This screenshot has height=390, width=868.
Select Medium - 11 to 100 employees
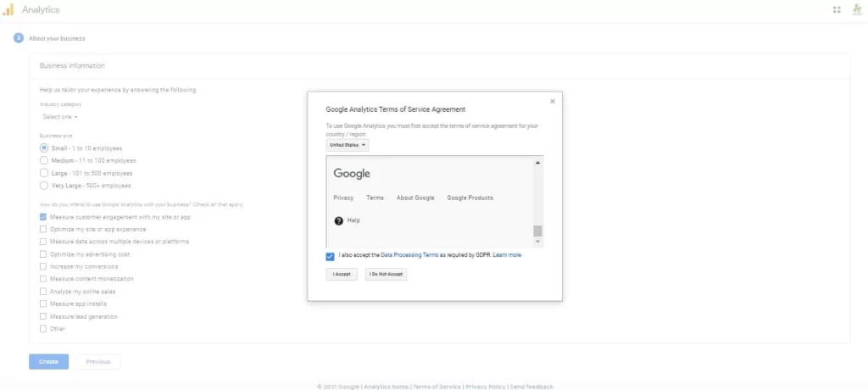coord(44,160)
